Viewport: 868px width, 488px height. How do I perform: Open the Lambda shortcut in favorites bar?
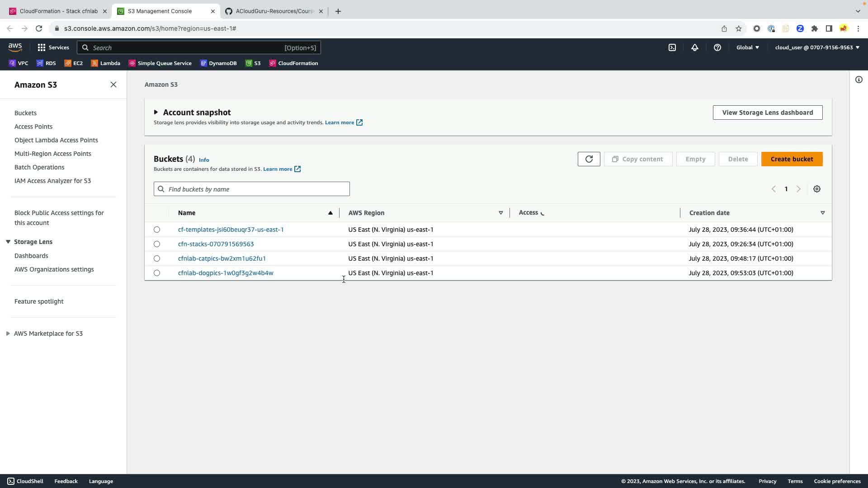[106, 63]
